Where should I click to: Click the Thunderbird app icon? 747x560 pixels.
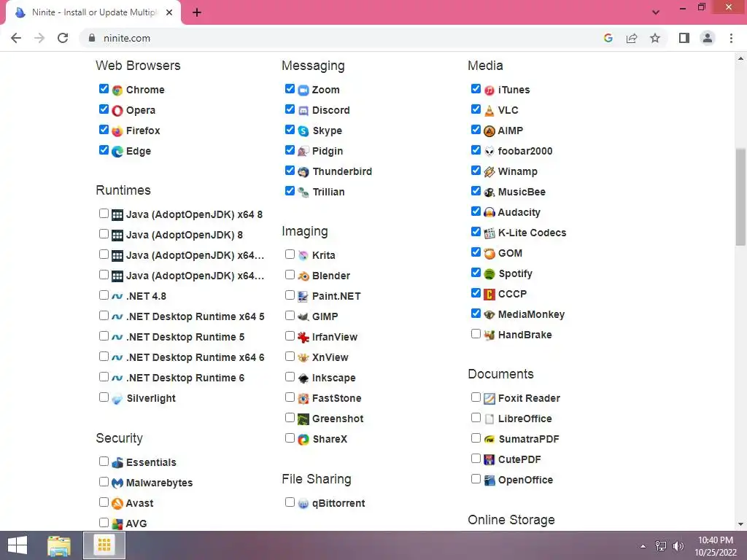click(x=303, y=172)
